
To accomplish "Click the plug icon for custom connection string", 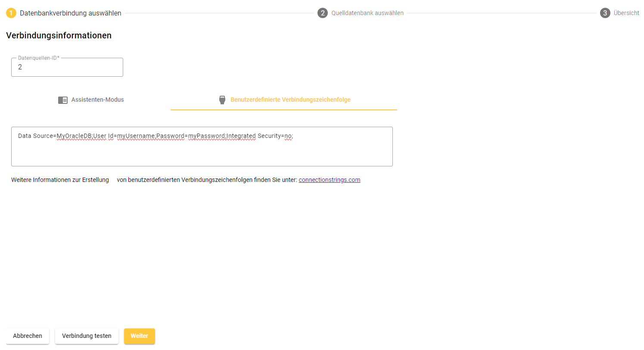I will coord(222,100).
